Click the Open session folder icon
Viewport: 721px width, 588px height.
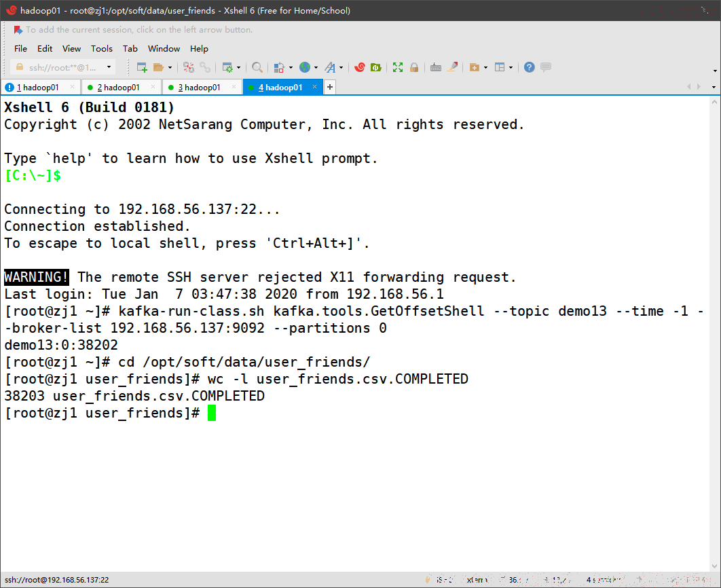tap(159, 68)
